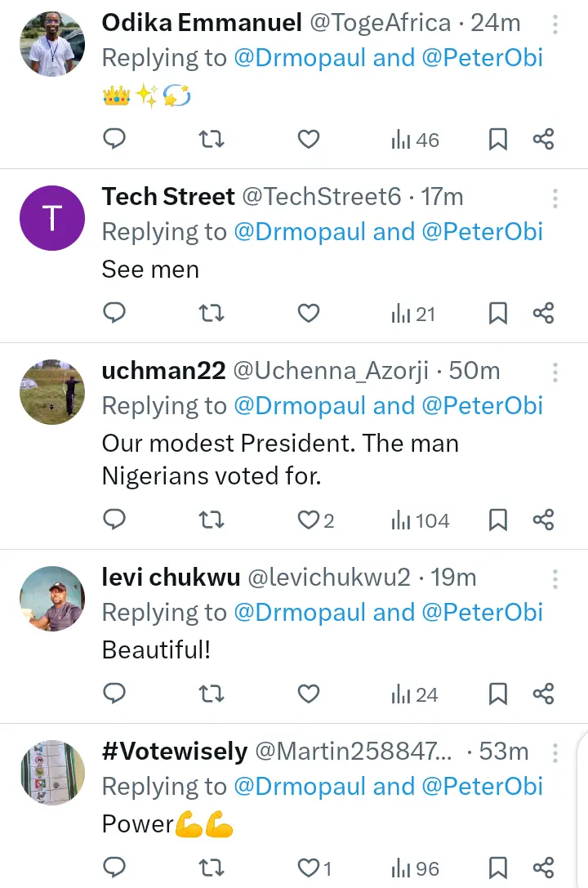The image size is (588, 888).
Task: Open Tech Street's purple 'T' avatar
Action: [x=52, y=218]
